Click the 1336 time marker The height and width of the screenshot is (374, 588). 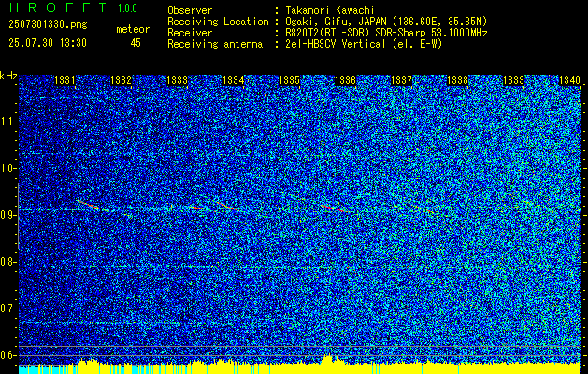pos(345,80)
